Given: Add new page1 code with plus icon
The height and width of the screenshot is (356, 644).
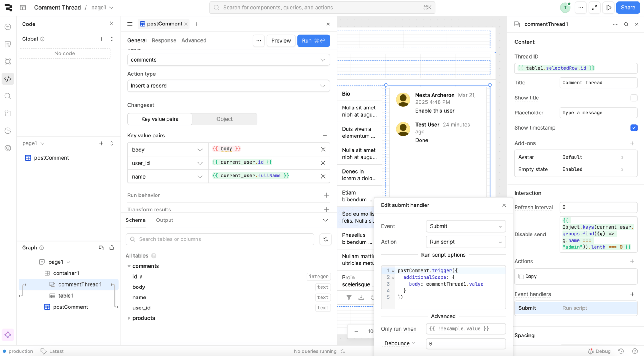Looking at the screenshot, I should (x=101, y=143).
